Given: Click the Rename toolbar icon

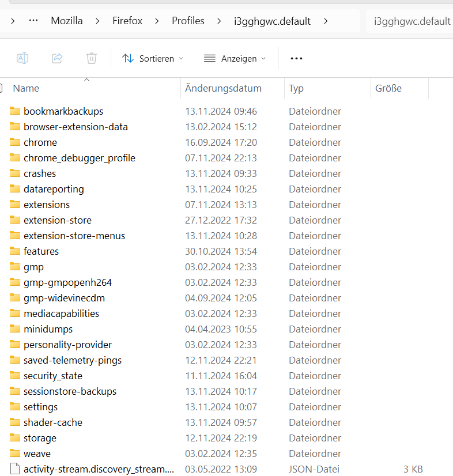Looking at the screenshot, I should coord(22,58).
